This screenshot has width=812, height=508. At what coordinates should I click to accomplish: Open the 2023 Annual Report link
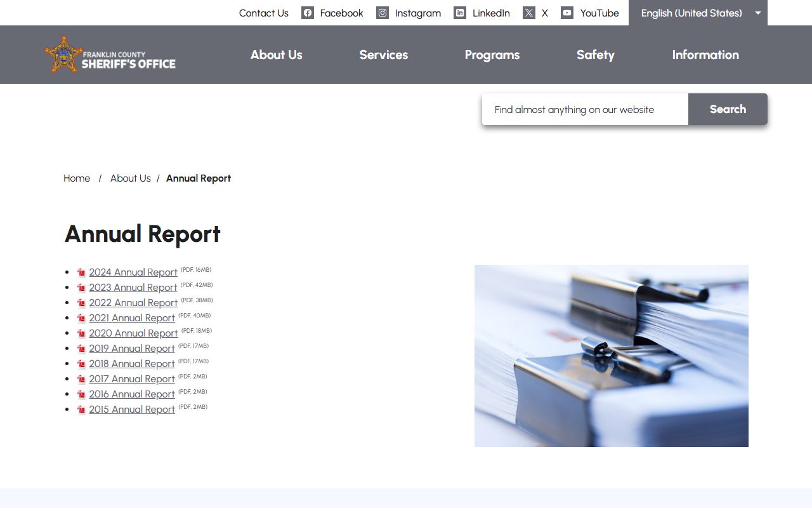[133, 288]
